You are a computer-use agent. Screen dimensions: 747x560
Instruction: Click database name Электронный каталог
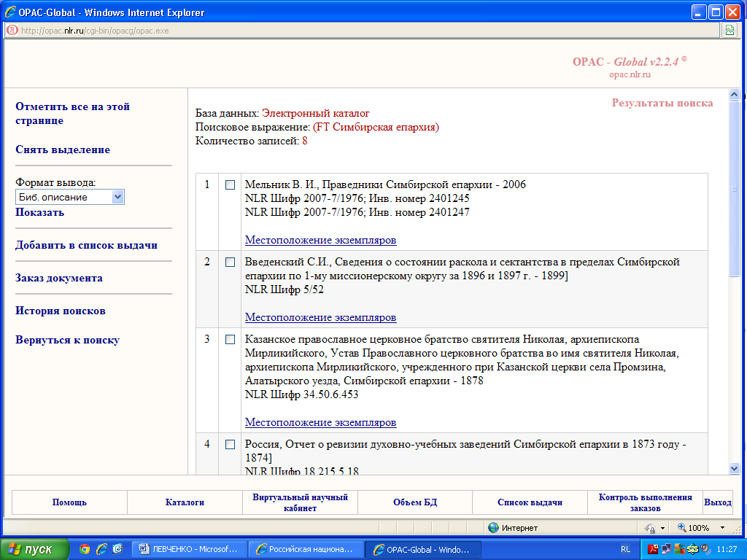click(x=315, y=113)
